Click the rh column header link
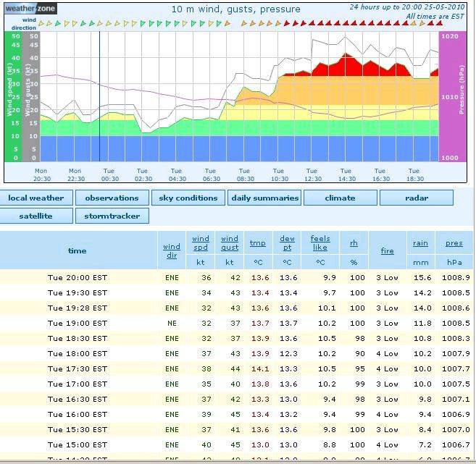This screenshot has height=464, width=476. click(354, 243)
